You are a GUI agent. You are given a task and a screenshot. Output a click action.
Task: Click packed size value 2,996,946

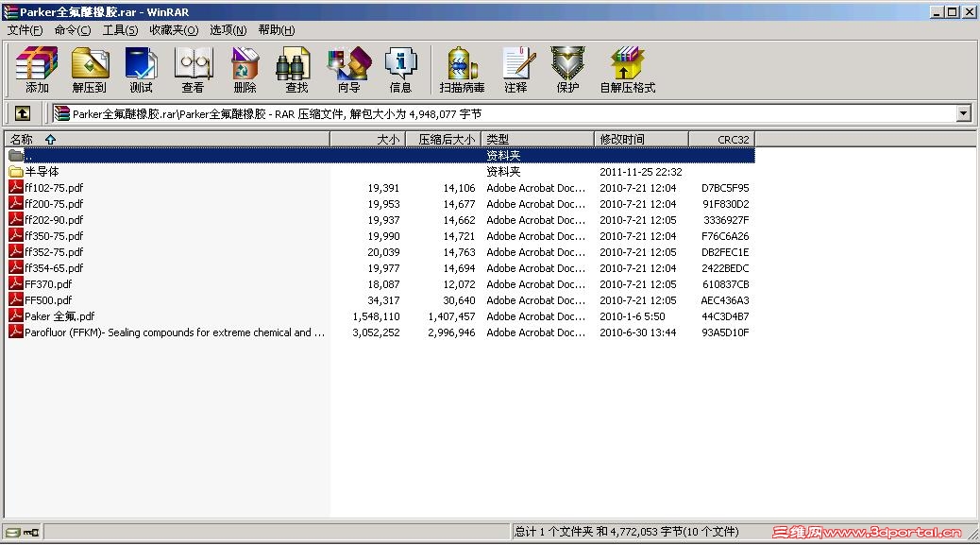pyautogui.click(x=451, y=332)
